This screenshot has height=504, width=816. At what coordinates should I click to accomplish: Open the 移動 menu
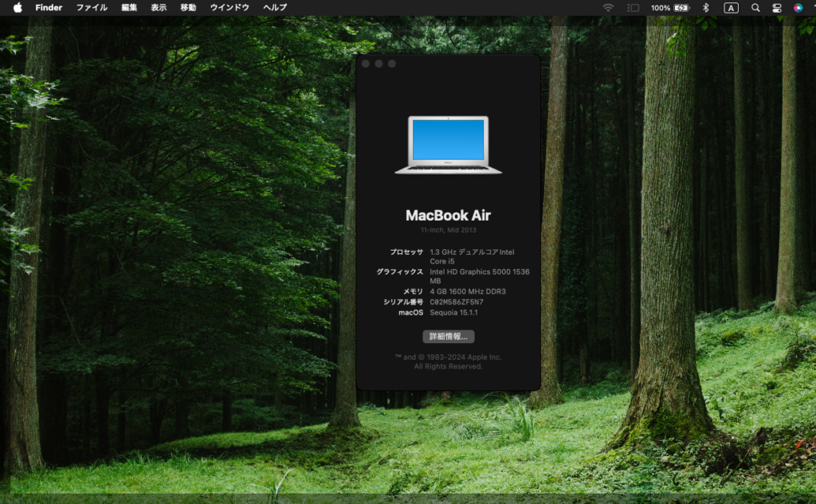pyautogui.click(x=188, y=7)
